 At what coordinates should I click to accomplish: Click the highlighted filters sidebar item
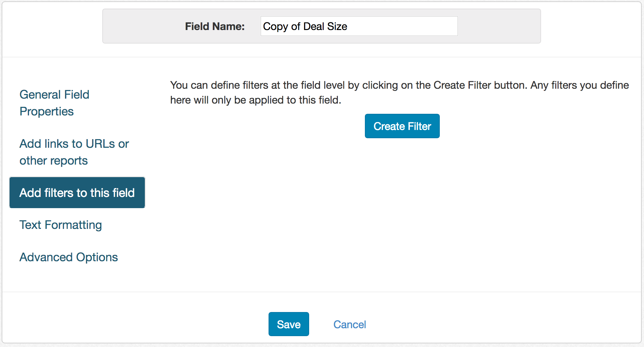pyautogui.click(x=77, y=193)
